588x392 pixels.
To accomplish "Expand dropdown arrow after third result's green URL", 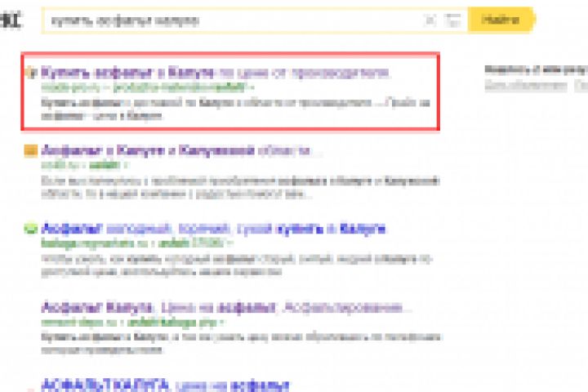I will [230, 243].
